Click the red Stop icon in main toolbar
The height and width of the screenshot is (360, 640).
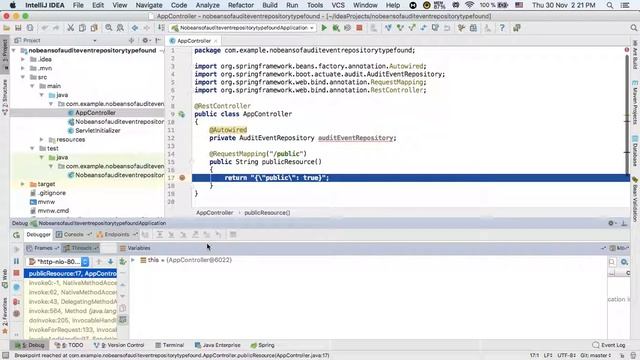tap(359, 28)
